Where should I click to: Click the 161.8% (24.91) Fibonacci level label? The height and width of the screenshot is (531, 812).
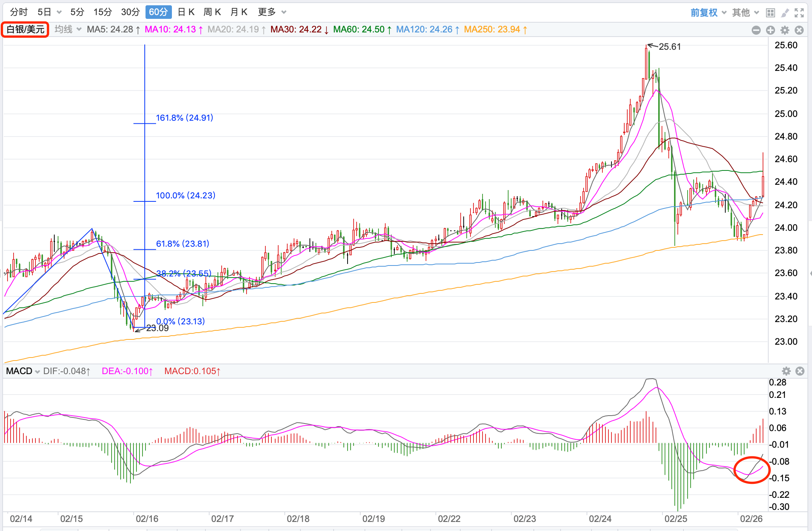coord(184,118)
